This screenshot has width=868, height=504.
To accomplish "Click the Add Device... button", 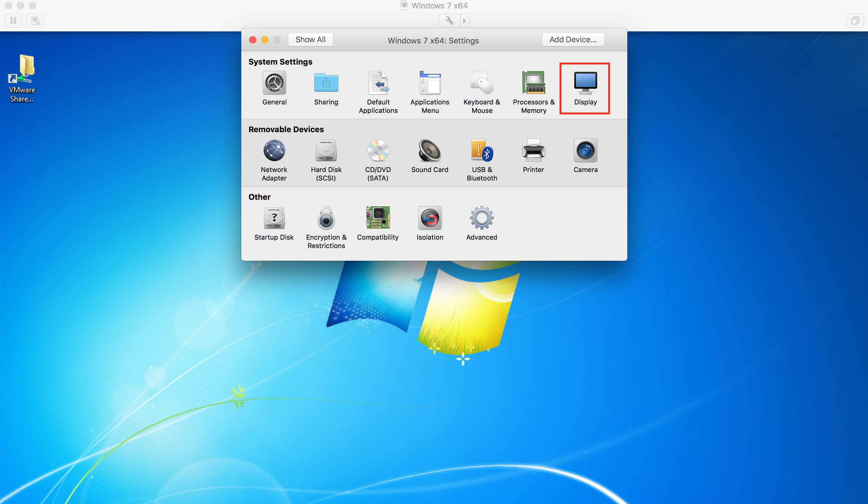I will click(572, 40).
